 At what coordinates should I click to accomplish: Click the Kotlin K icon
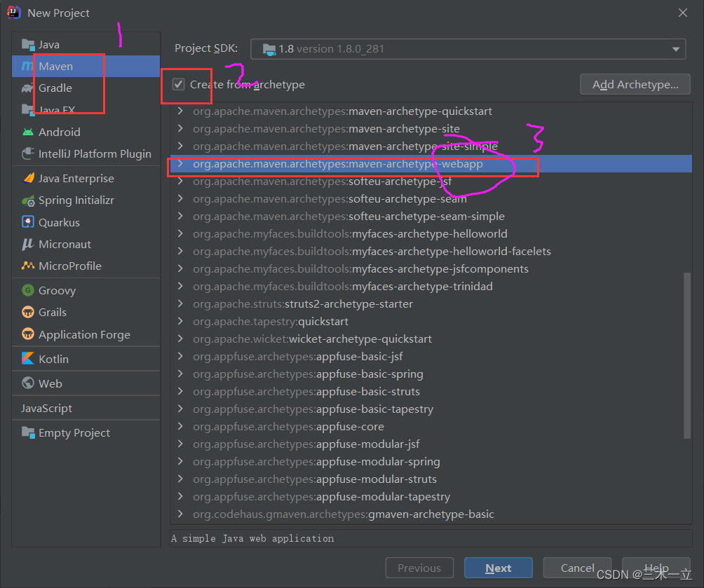click(28, 359)
